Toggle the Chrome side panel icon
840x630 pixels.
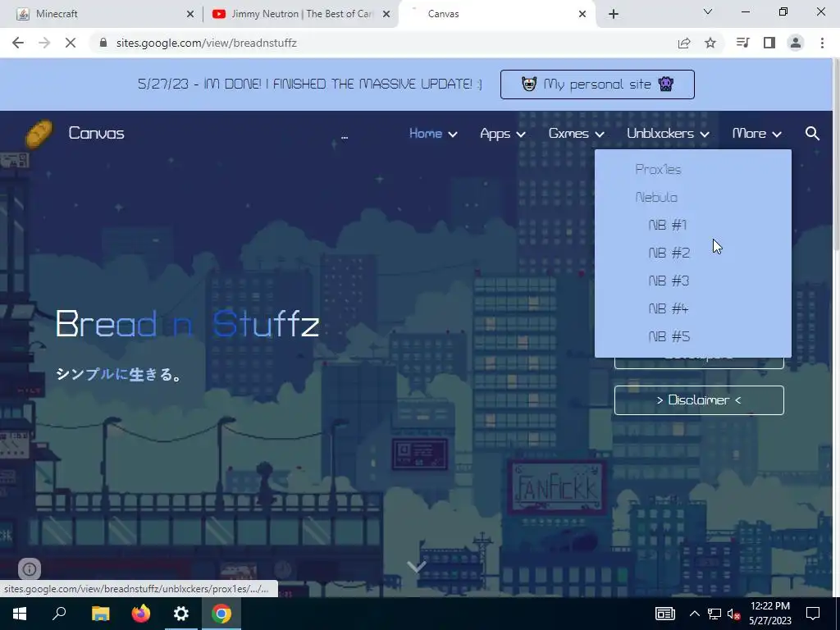769,43
